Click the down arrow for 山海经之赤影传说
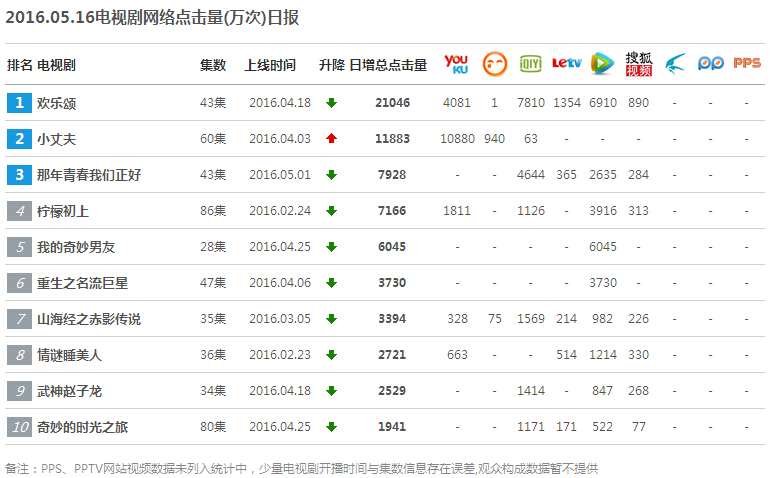 pyautogui.click(x=332, y=319)
